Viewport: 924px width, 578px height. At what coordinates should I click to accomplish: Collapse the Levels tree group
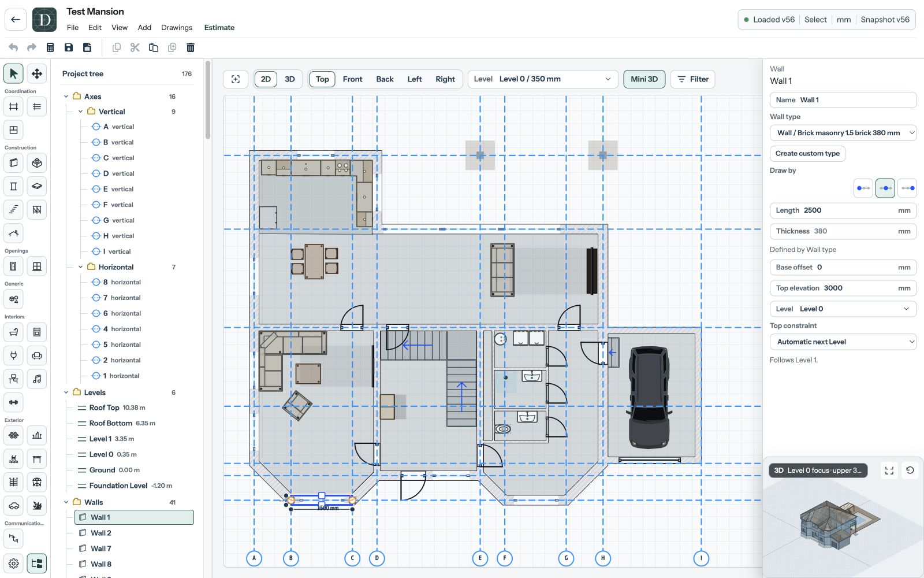(x=66, y=392)
